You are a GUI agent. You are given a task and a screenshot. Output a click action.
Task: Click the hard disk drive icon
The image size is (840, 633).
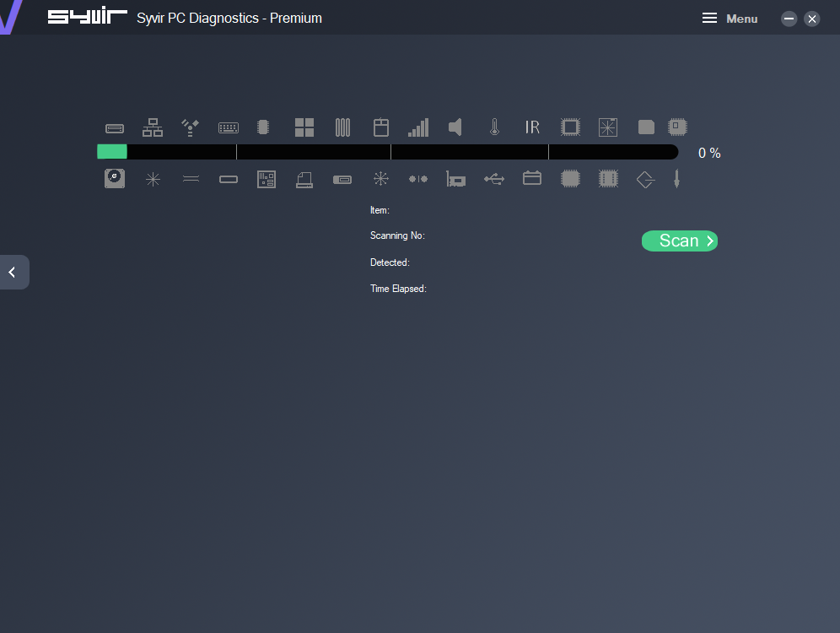(x=115, y=178)
